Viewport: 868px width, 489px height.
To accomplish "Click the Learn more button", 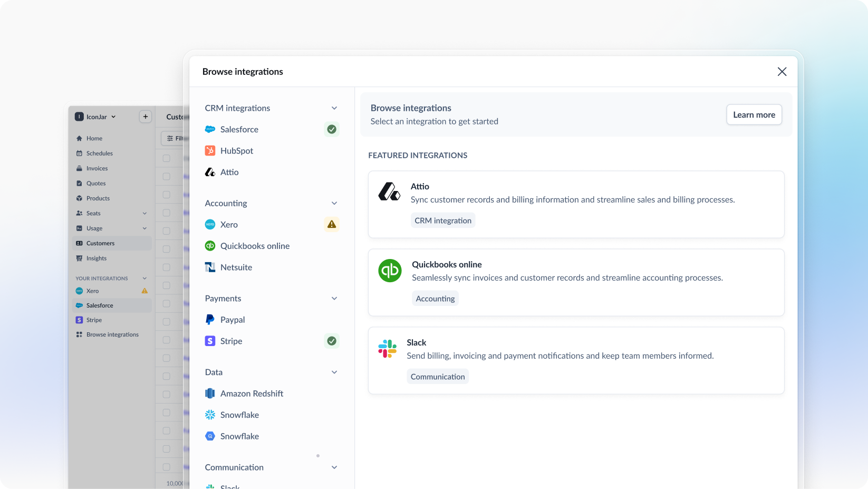I will click(754, 114).
